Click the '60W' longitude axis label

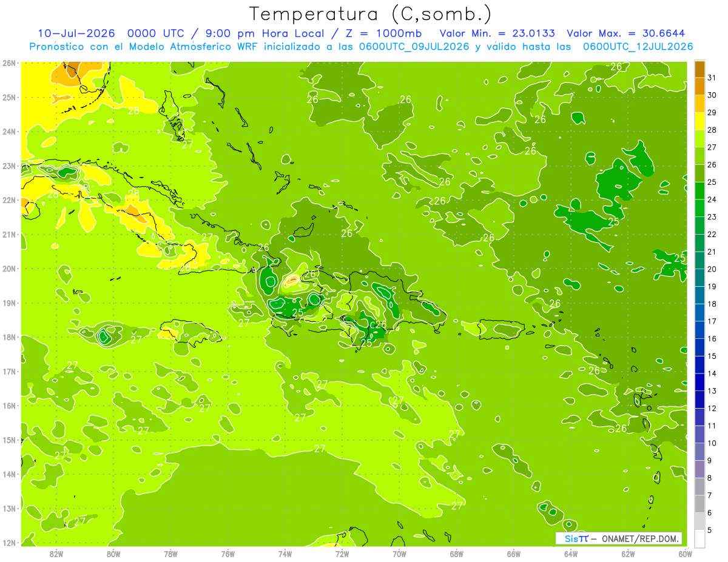click(x=685, y=554)
